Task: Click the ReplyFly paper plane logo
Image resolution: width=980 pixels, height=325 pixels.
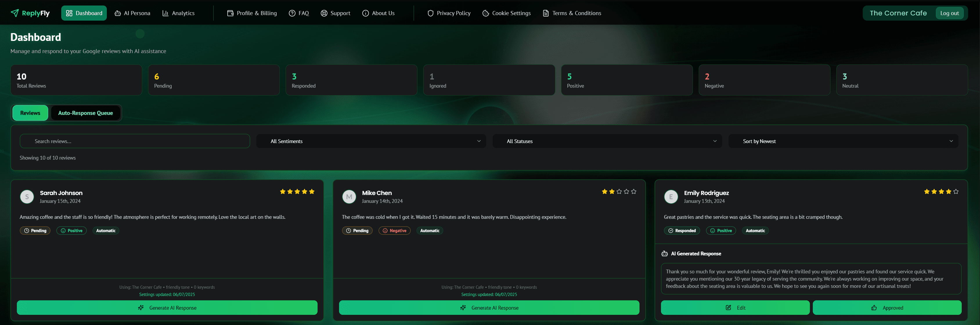Action: click(15, 13)
